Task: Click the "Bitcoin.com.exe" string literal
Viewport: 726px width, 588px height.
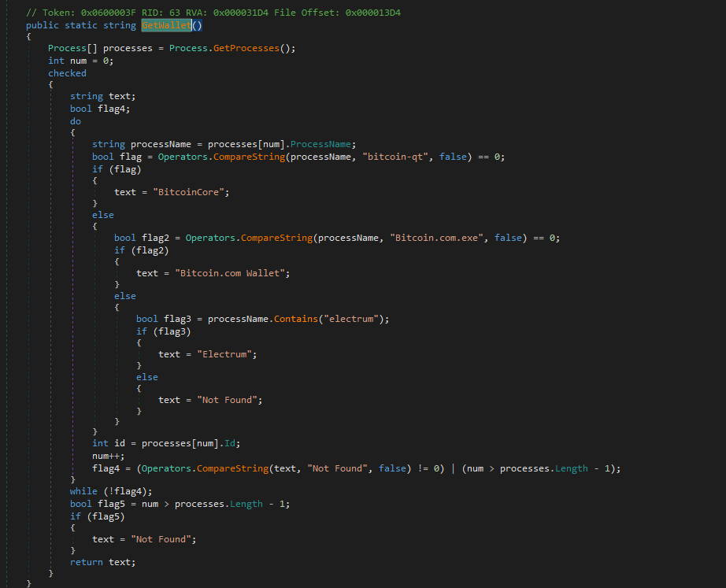Action: click(439, 238)
